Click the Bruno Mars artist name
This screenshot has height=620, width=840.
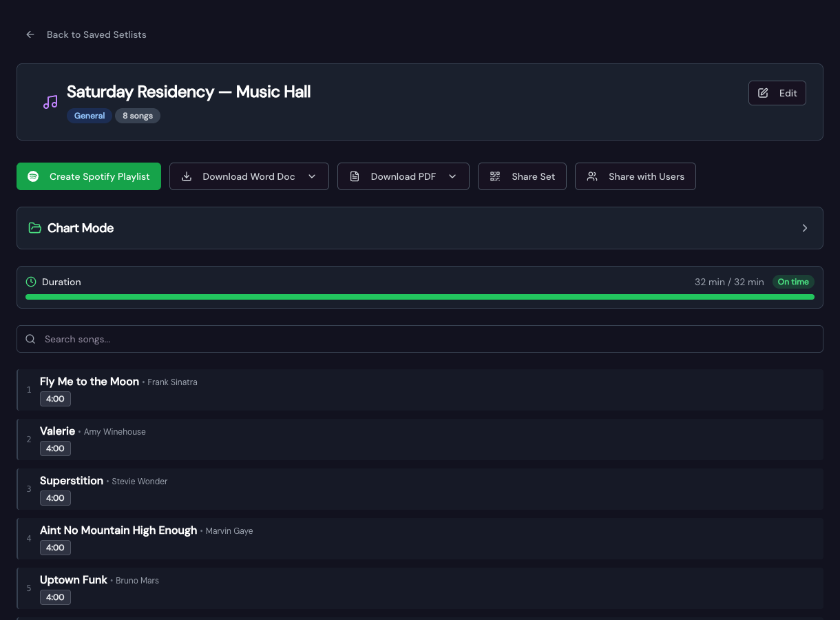click(x=137, y=581)
